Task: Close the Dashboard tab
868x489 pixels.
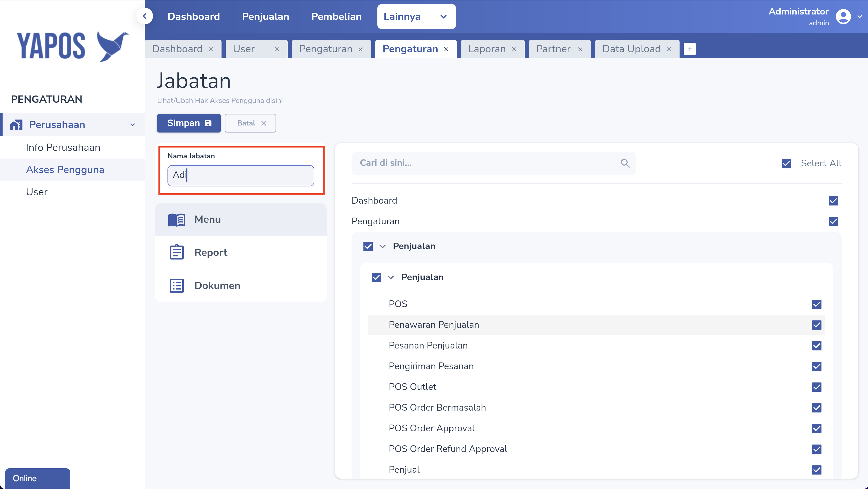Action: [x=211, y=49]
